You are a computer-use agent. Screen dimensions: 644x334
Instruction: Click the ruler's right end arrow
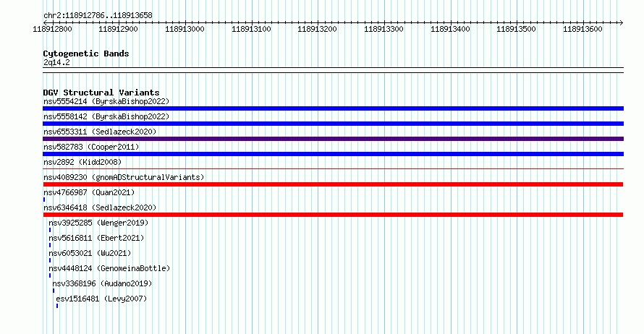coord(622,22)
